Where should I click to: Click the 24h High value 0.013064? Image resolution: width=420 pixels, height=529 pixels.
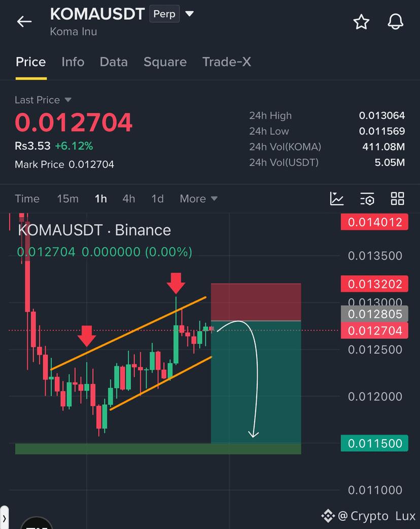tap(381, 115)
